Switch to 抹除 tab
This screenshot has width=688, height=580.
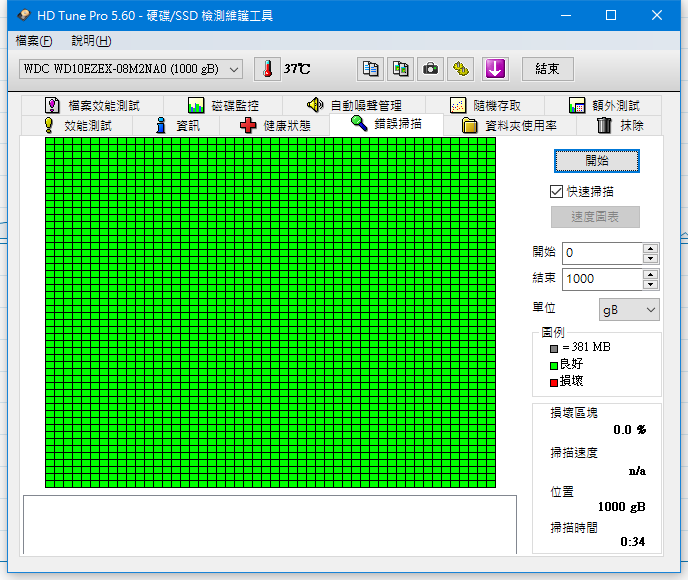[x=619, y=125]
